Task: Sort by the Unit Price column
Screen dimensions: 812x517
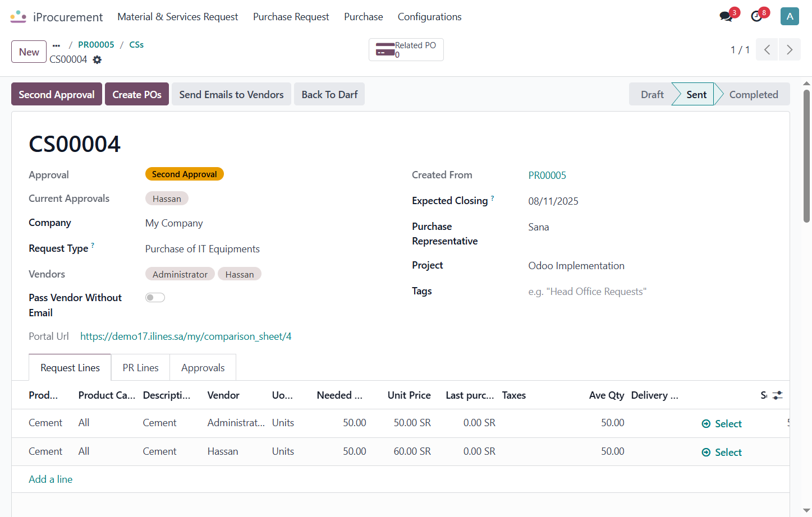Action: pos(409,395)
